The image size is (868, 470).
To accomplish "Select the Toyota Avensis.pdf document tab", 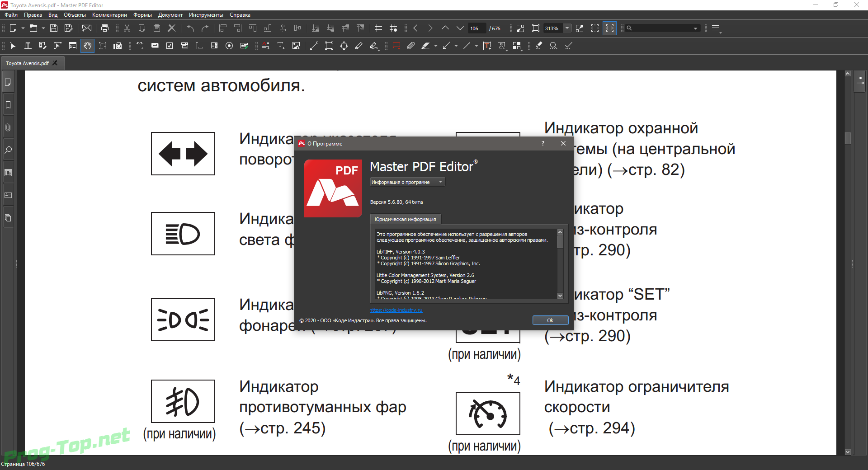I will [27, 63].
